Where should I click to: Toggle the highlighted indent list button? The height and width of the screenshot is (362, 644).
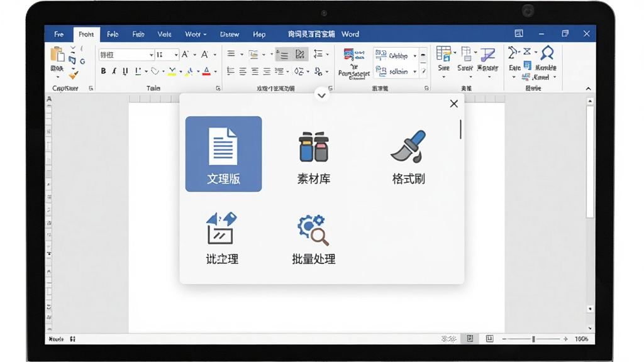[282, 54]
